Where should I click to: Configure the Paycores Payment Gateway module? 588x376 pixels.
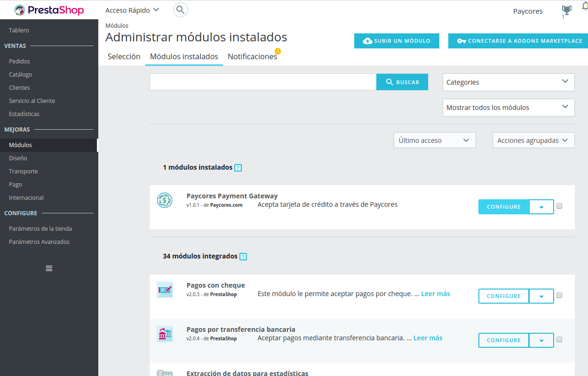(x=504, y=207)
